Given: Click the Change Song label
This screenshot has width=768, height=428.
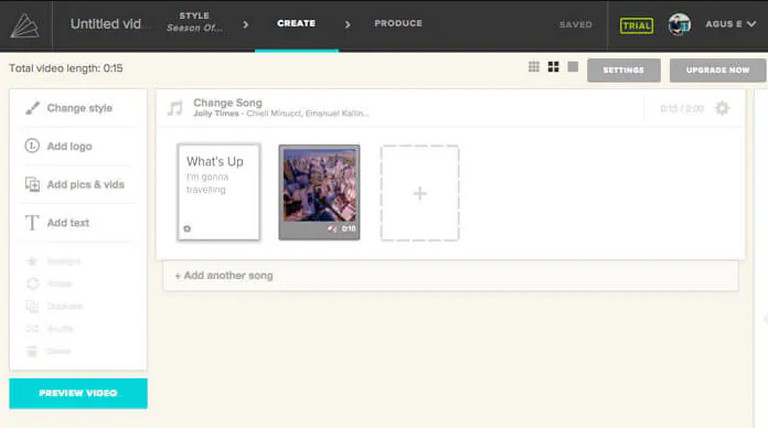Looking at the screenshot, I should tap(228, 103).
